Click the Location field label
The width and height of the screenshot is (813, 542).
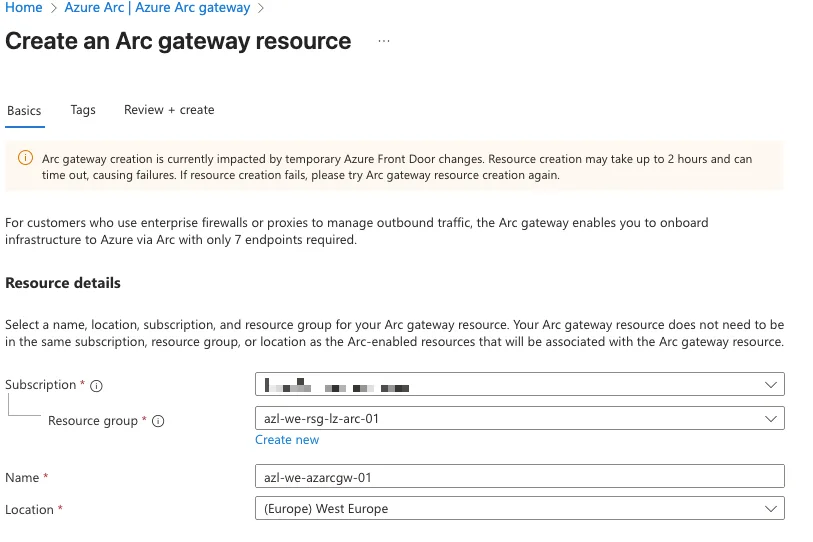point(29,510)
